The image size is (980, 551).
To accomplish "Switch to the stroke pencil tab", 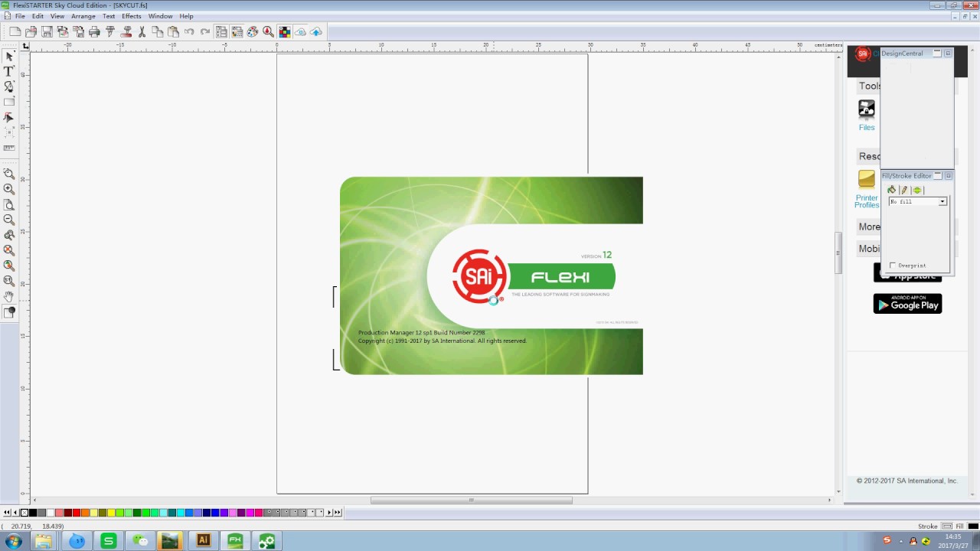I will coord(904,190).
